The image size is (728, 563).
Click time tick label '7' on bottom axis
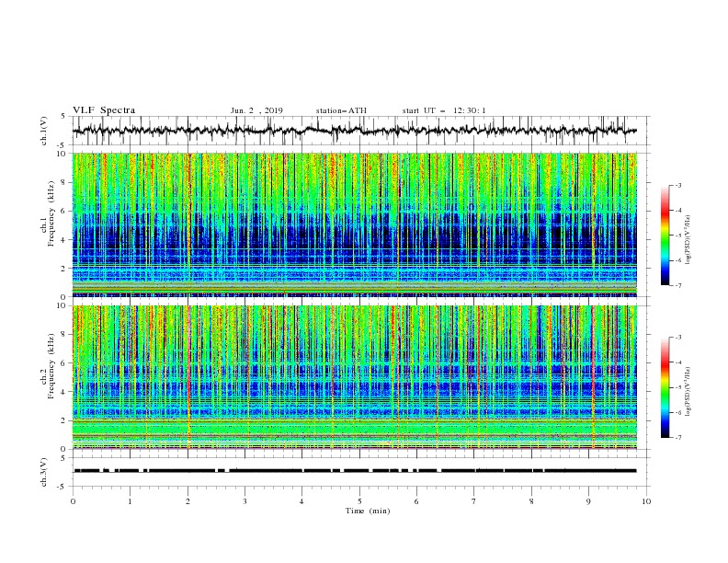click(x=474, y=501)
